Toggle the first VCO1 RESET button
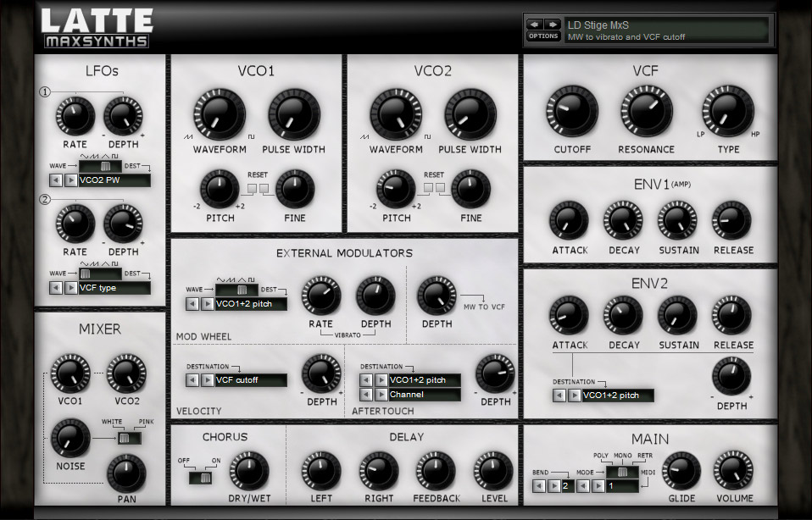This screenshot has width=812, height=520. point(253,188)
